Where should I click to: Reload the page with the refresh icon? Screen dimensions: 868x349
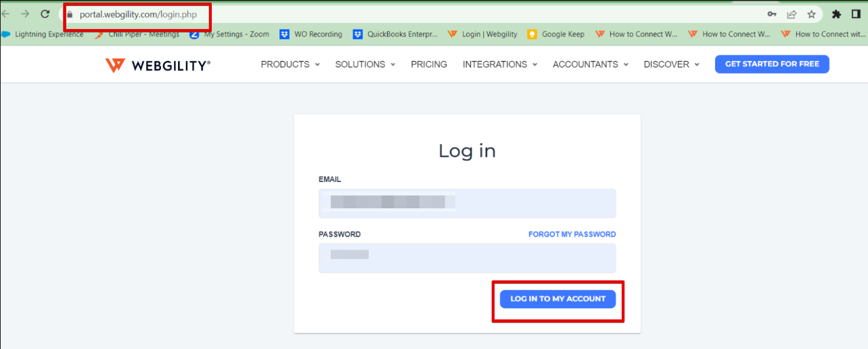click(x=45, y=14)
